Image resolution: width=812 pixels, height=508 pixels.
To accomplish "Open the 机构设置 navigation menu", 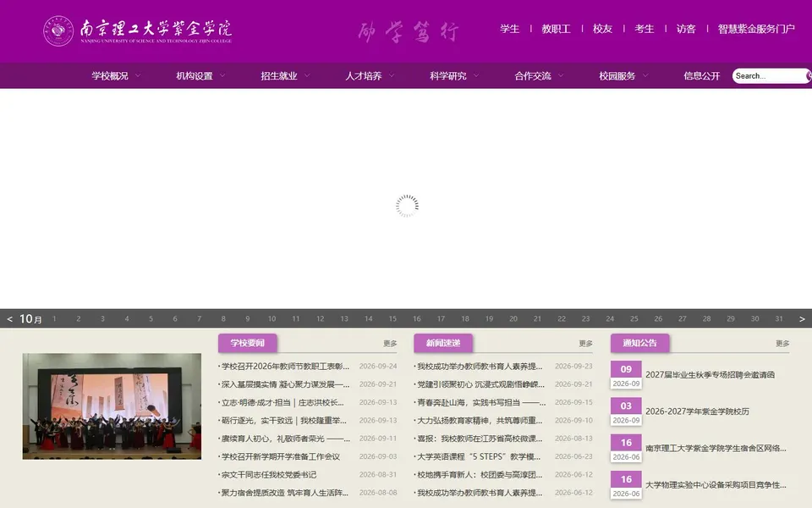I will point(195,75).
